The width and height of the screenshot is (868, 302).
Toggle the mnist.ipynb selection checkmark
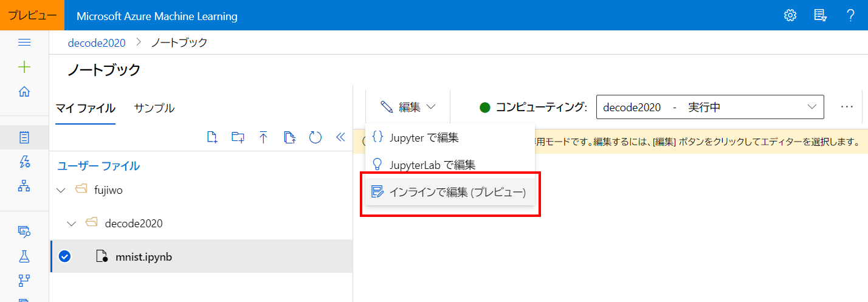pos(64,256)
